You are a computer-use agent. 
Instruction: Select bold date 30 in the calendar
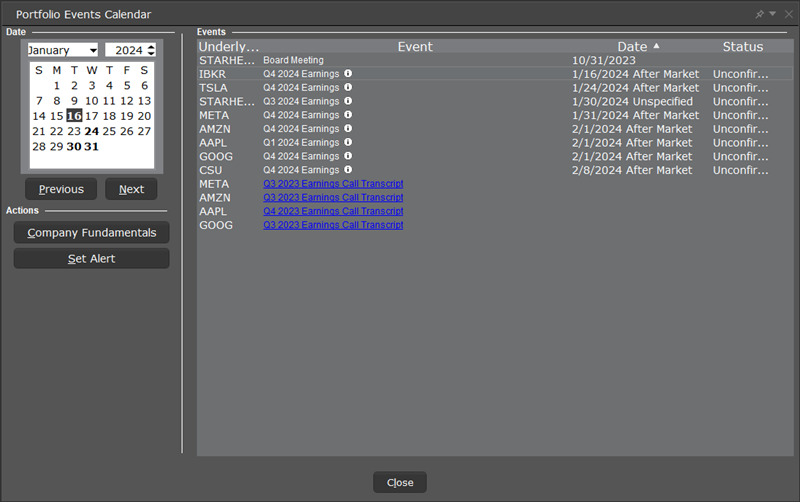pyautogui.click(x=74, y=146)
